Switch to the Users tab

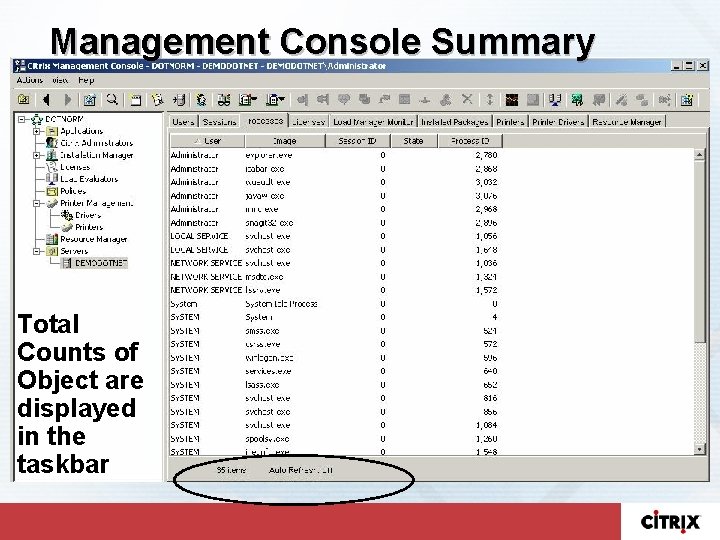coord(183,122)
